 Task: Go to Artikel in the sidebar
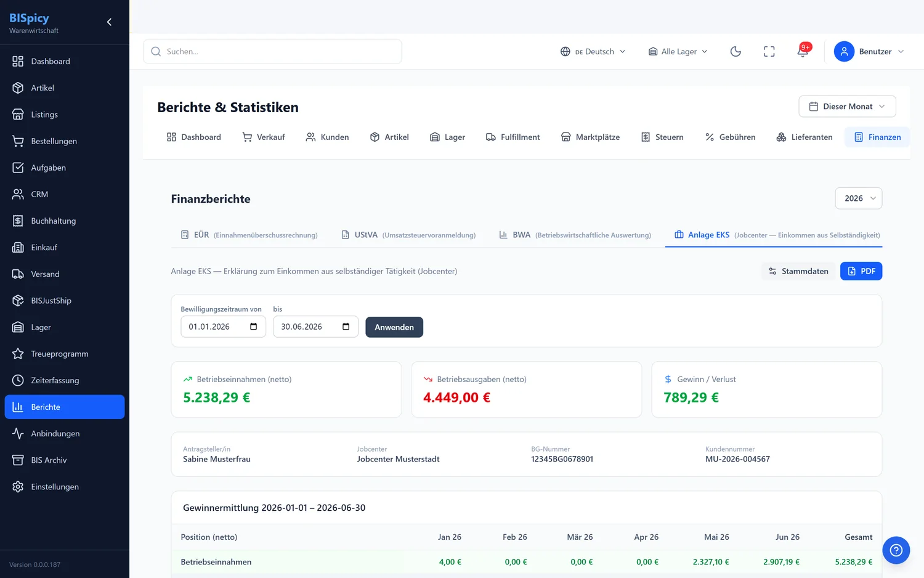(65, 88)
